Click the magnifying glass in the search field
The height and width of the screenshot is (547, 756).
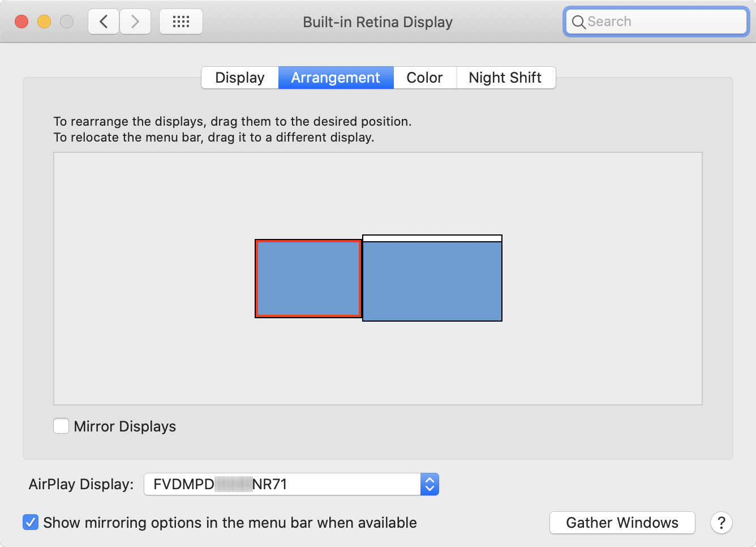578,22
